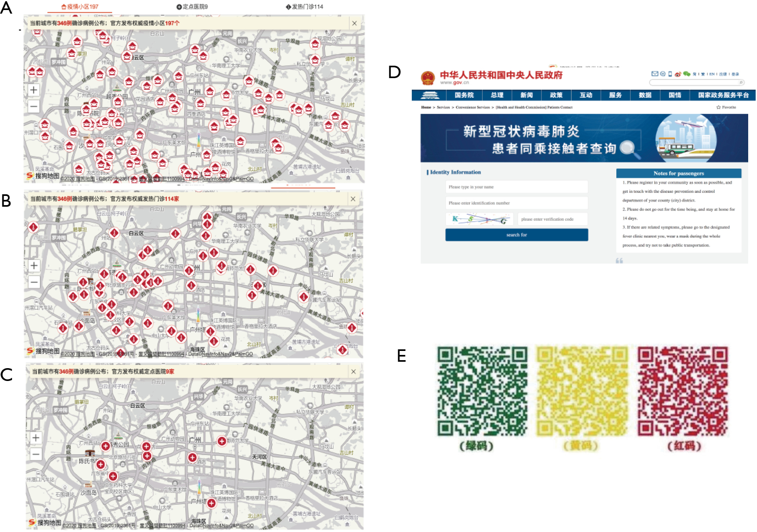Zoom out on map A with minus button

click(x=34, y=107)
